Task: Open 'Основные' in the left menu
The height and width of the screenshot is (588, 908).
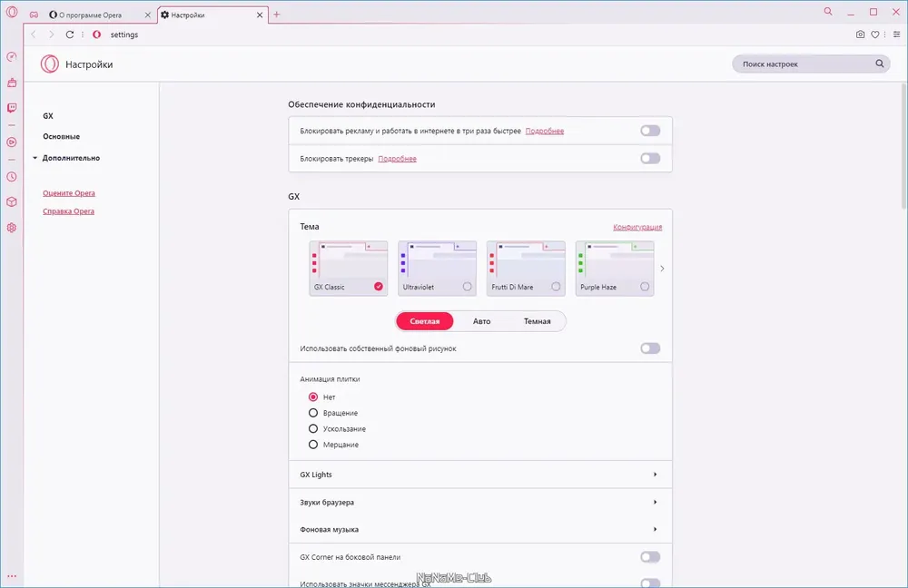Action: point(62,137)
